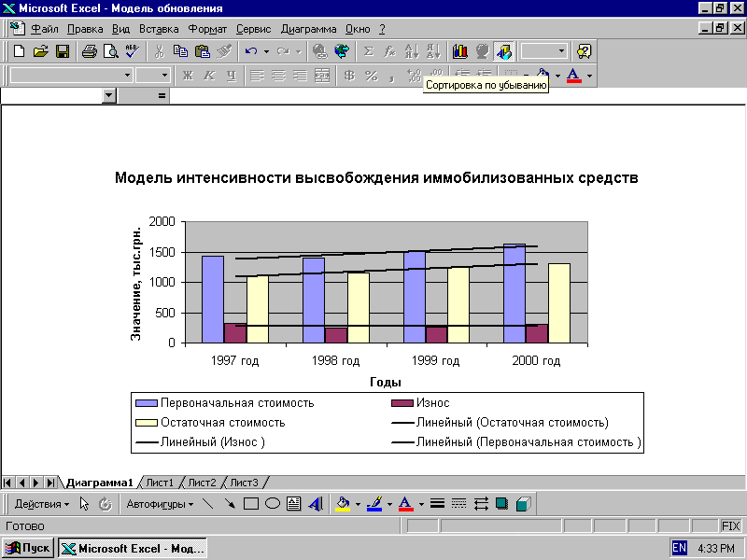
Task: Click the Microsoft Excel taskbar button
Action: 133,548
